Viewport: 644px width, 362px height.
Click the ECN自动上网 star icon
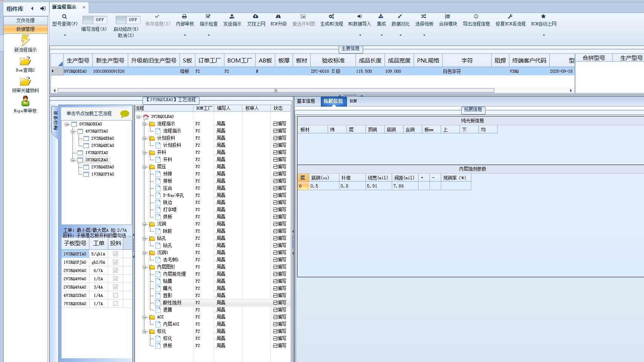(x=543, y=17)
